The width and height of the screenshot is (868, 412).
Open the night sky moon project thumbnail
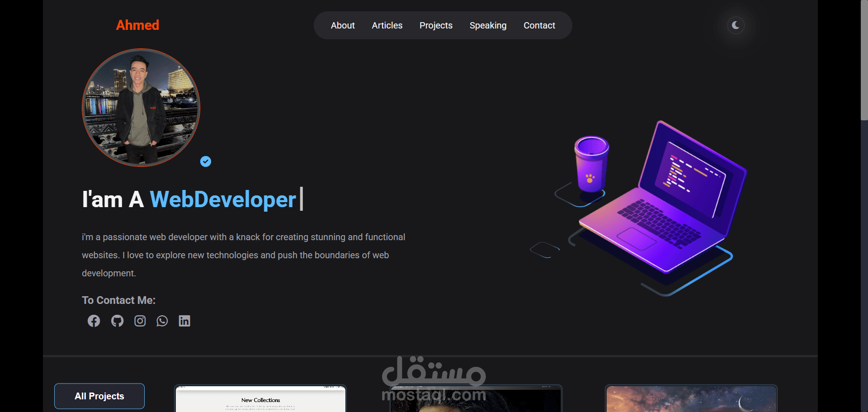[691, 398]
